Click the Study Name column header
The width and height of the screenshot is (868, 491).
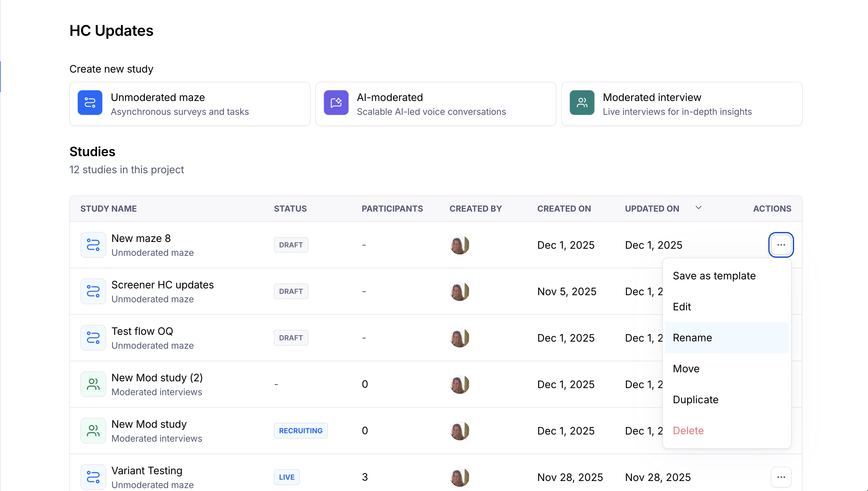click(x=108, y=209)
